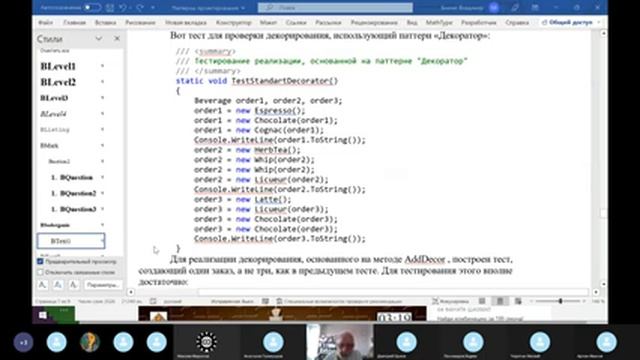
Task: Apply the BLevel2 style
Action: coord(58,82)
